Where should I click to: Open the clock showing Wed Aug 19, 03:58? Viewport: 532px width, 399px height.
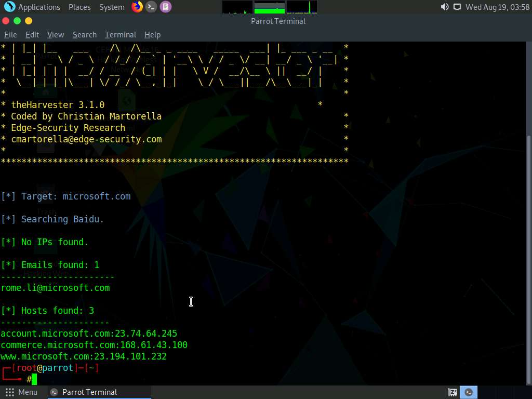[497, 7]
